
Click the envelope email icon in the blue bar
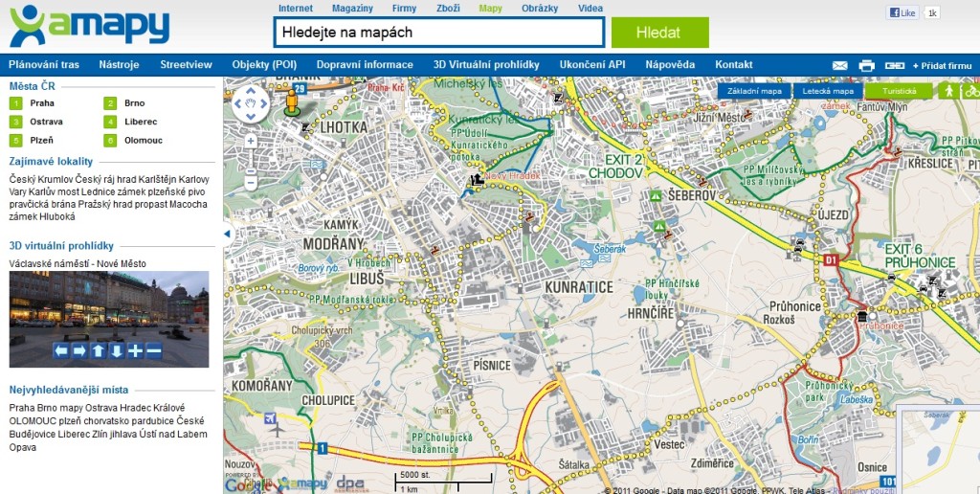pos(840,65)
